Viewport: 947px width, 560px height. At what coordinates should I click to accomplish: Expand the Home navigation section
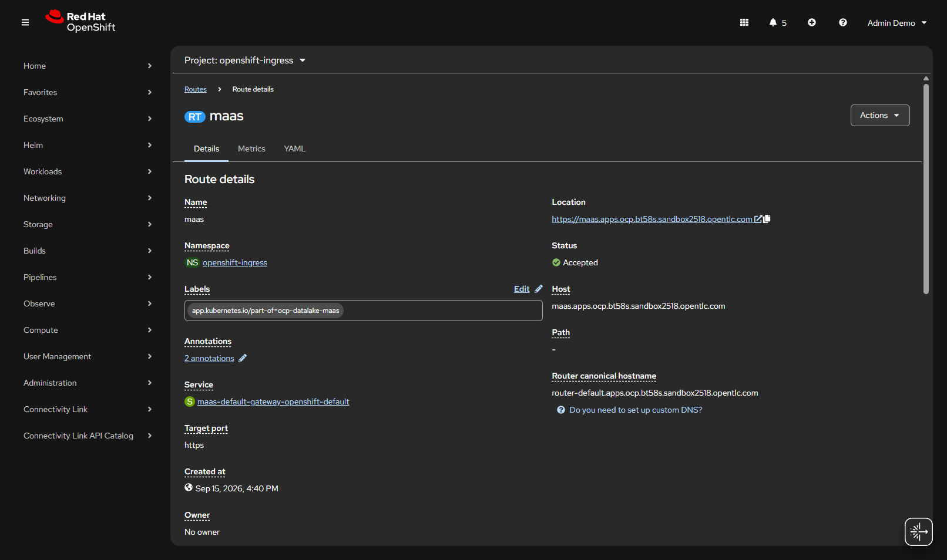click(88, 66)
